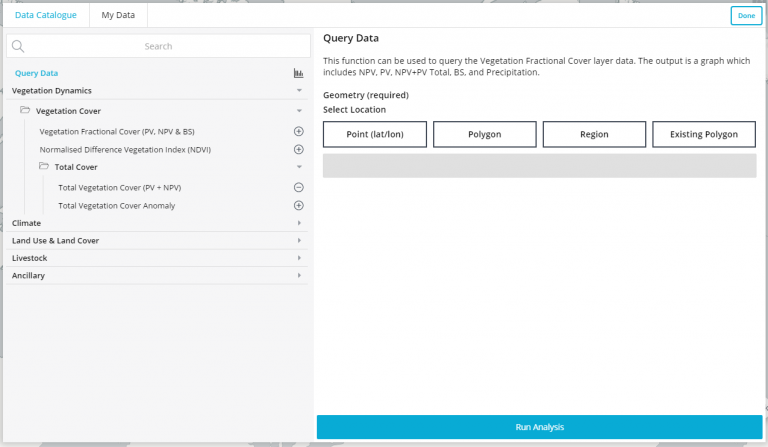Add Total Vegetation Cover Anomaly layer
This screenshot has height=447, width=768.
click(x=298, y=206)
